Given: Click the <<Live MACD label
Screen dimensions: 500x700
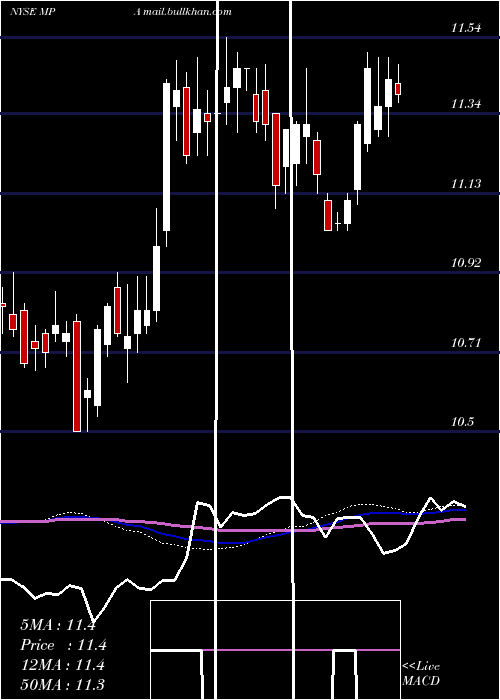Looking at the screenshot, I should (x=421, y=674).
